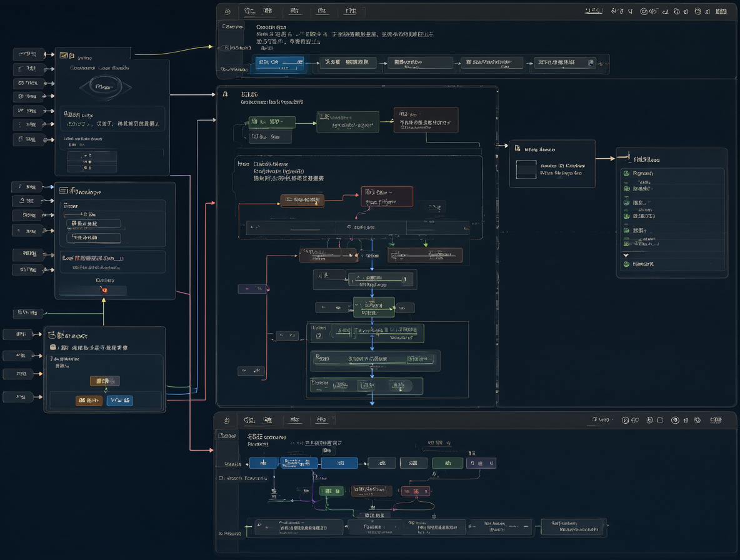Open the dark square thumbnail in the right-middle node
Image resolution: width=740 pixels, height=560 pixels.
click(526, 170)
